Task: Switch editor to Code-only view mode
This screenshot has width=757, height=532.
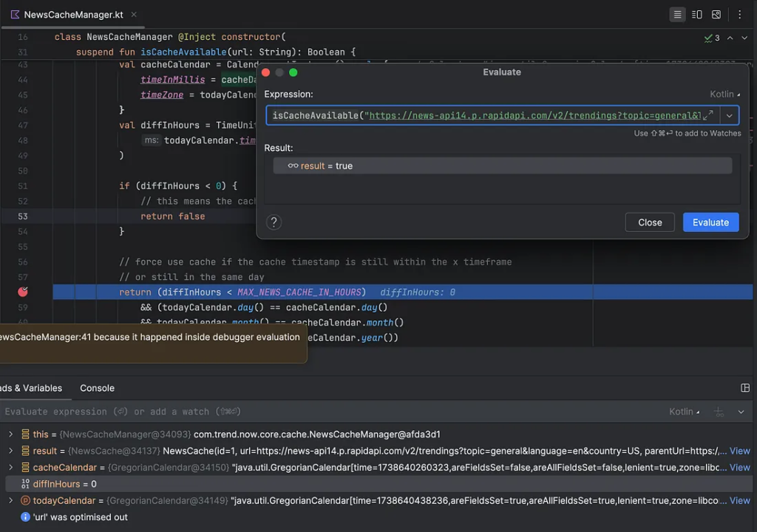Action: pyautogui.click(x=677, y=15)
